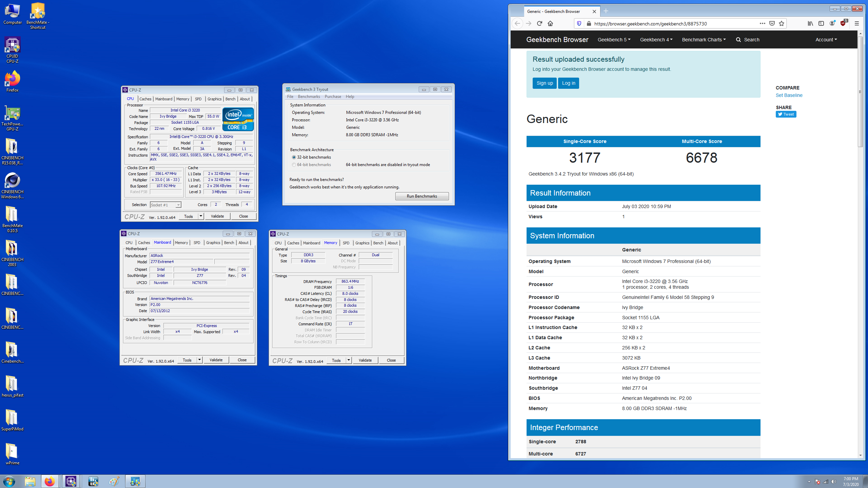Open Tools dropdown arrow in CPU tab window
Viewport: 868px width, 488px height.
[x=201, y=216]
